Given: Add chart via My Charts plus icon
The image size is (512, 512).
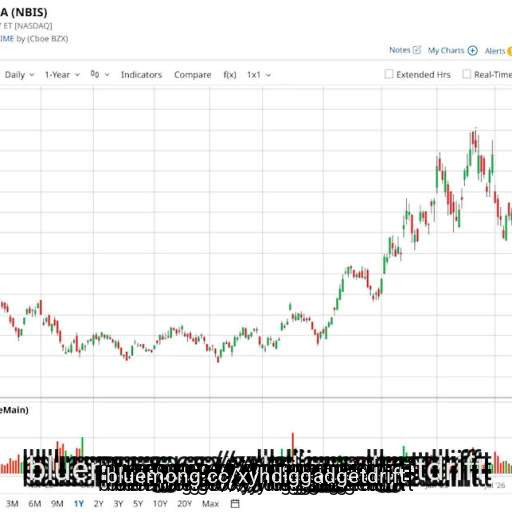Looking at the screenshot, I should click(473, 51).
